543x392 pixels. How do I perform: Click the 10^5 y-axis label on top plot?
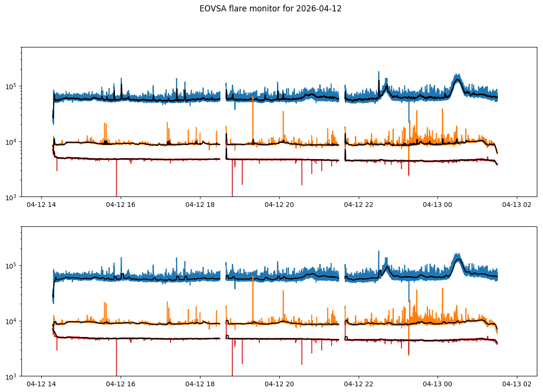[x=12, y=86]
